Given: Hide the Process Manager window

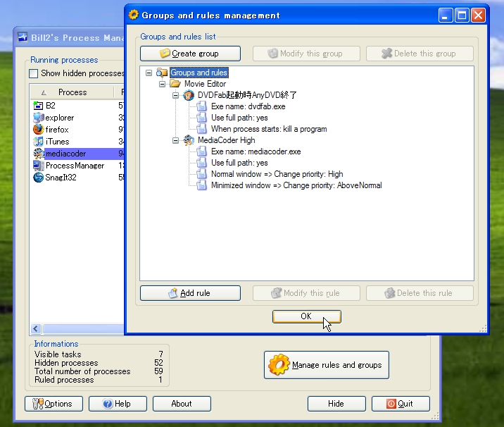Looking at the screenshot, I should point(336,404).
